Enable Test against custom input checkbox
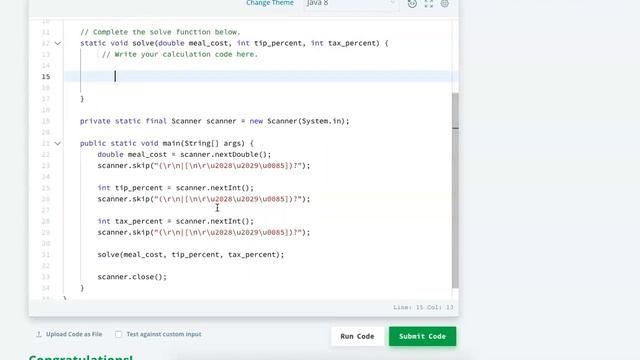This screenshot has height=360, width=640. (118, 334)
